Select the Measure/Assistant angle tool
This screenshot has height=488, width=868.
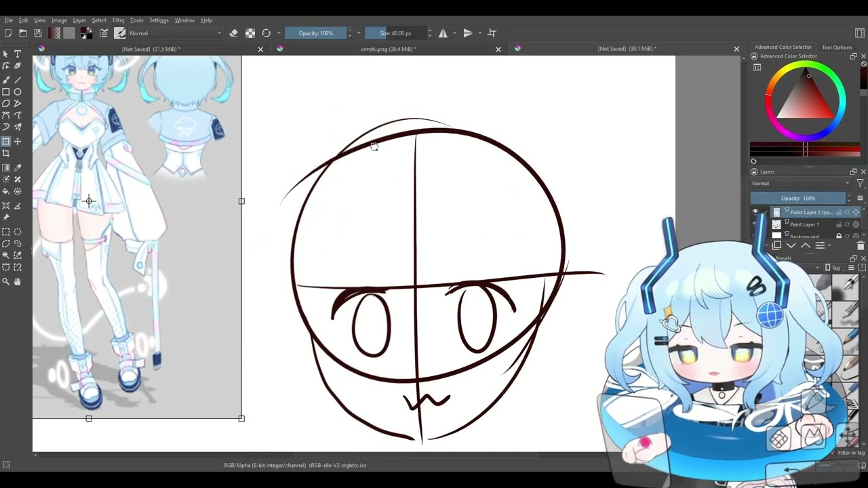point(18,205)
